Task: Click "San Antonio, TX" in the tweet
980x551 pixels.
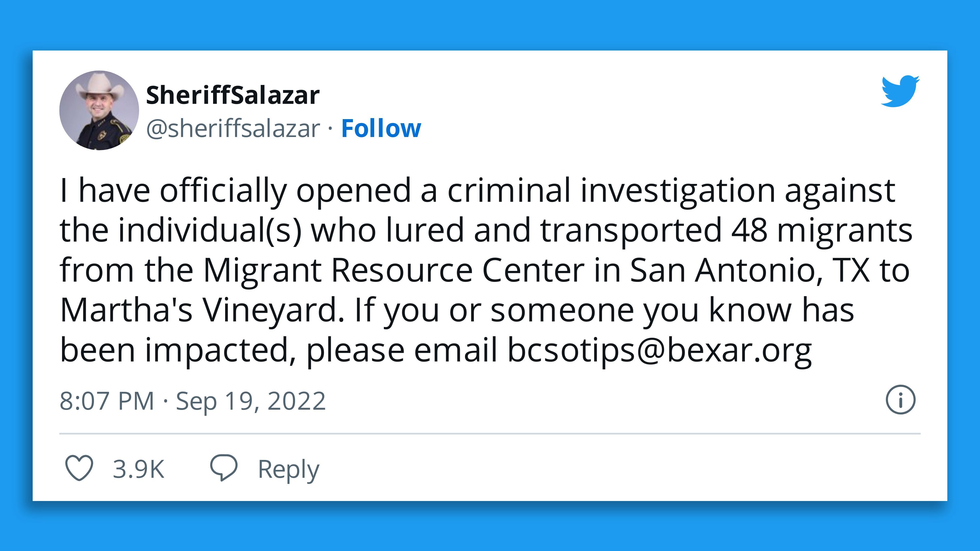Action: pos(750,270)
